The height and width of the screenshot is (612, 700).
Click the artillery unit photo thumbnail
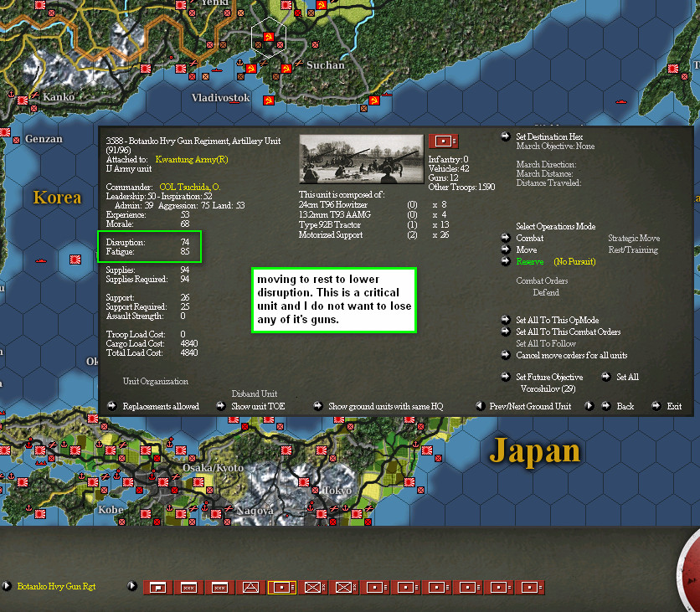coord(361,159)
